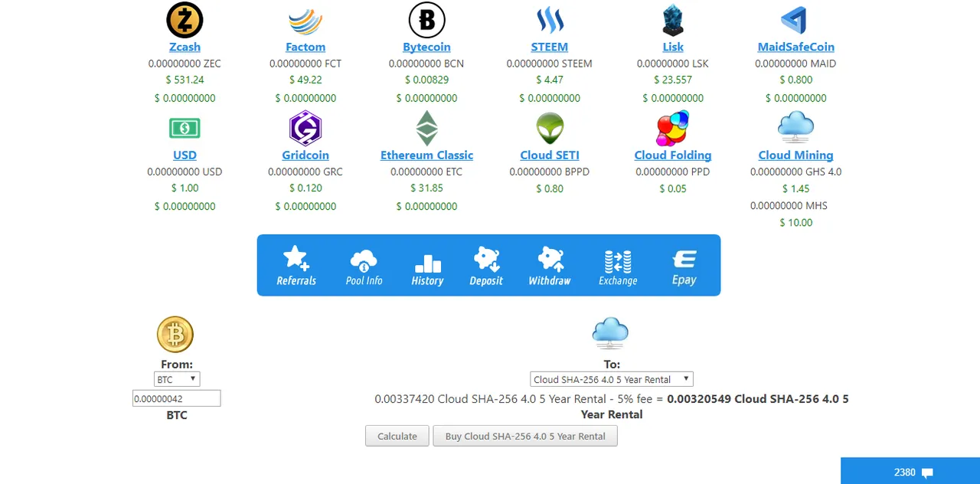Click the Cloud Mining $ 10.00 MHS price
Viewport: 980px width, 484px height.
795,223
